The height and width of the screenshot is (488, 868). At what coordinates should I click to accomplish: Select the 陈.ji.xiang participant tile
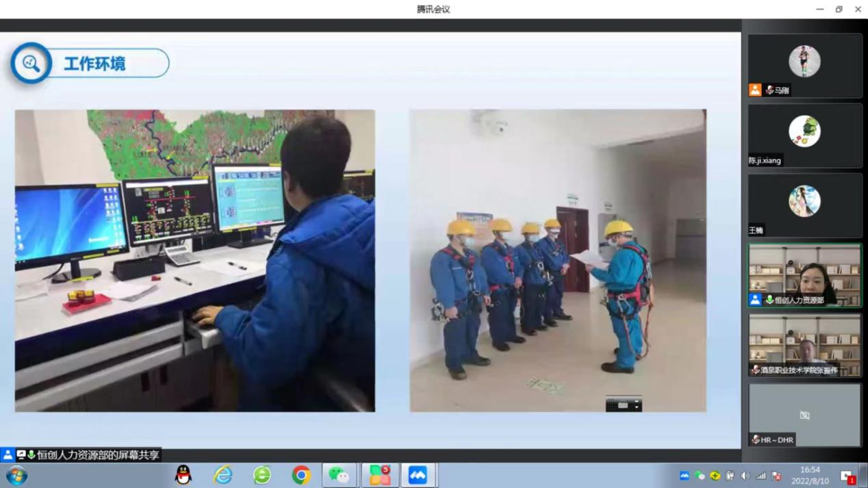[x=804, y=135]
